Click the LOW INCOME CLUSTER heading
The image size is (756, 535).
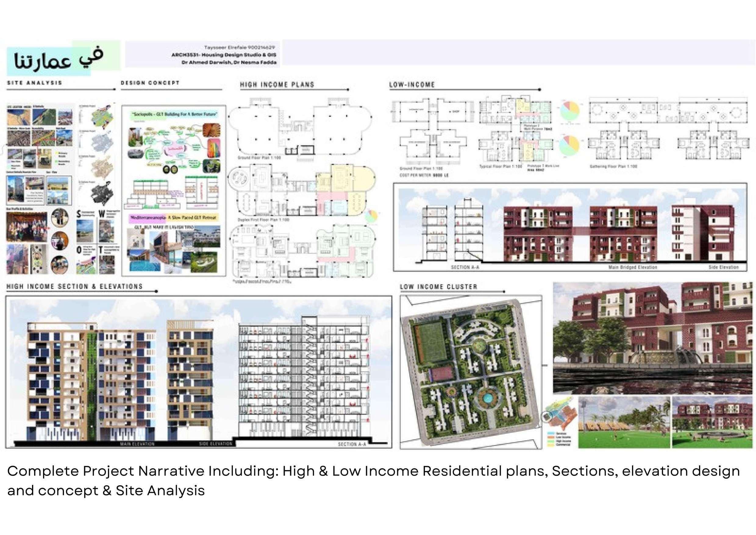(x=438, y=287)
